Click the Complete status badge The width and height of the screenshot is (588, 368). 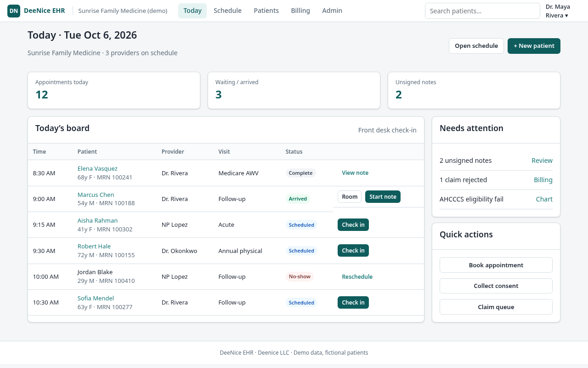pyautogui.click(x=300, y=173)
